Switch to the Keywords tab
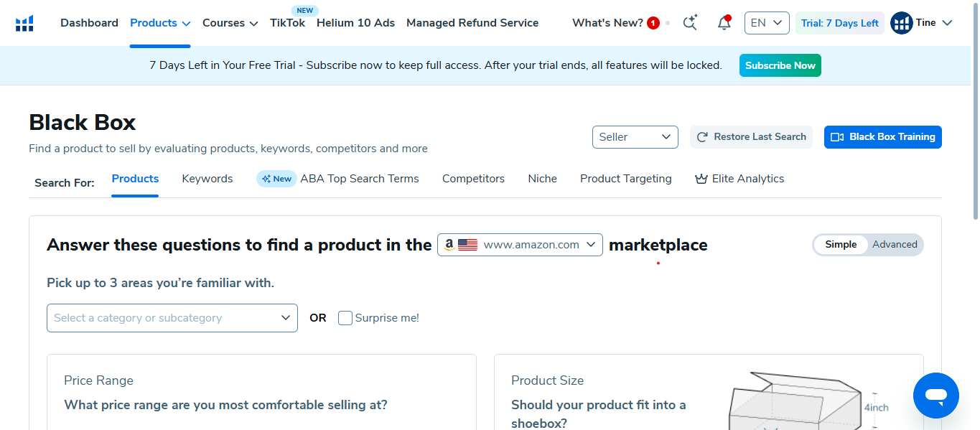The image size is (980, 430). [x=207, y=179]
